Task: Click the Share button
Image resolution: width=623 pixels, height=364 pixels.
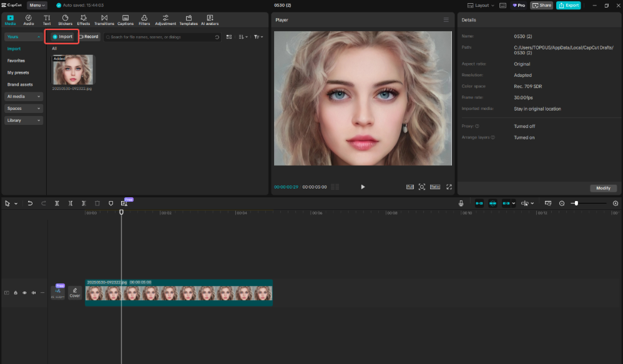Action: click(542, 5)
